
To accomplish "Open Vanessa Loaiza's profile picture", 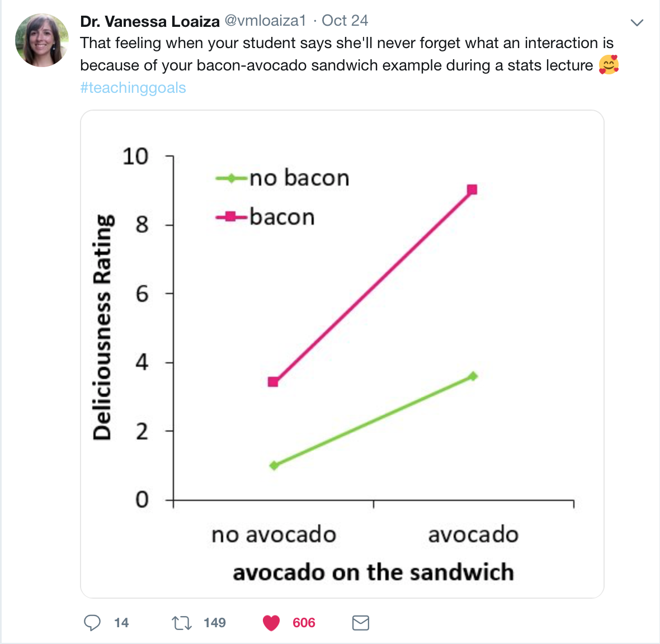I will pyautogui.click(x=42, y=40).
